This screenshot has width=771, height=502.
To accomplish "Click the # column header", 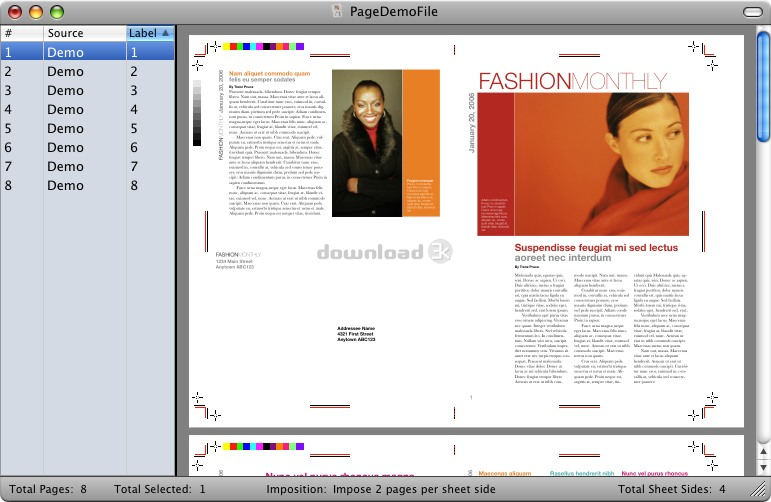I will click(x=22, y=33).
